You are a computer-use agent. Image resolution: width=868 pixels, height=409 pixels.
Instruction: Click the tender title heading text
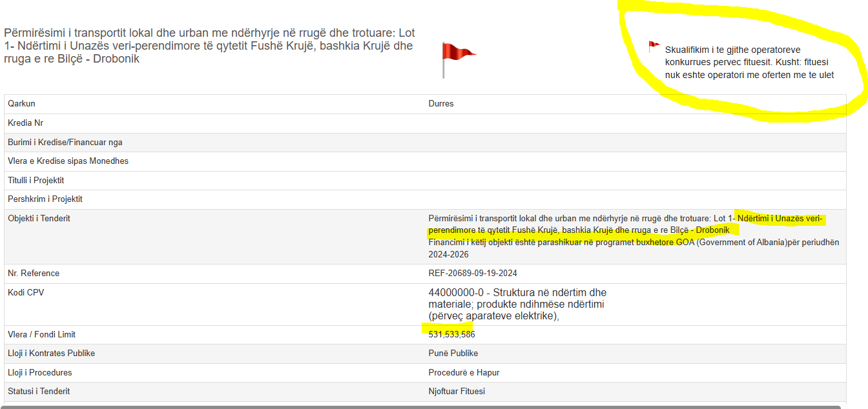coord(209,46)
